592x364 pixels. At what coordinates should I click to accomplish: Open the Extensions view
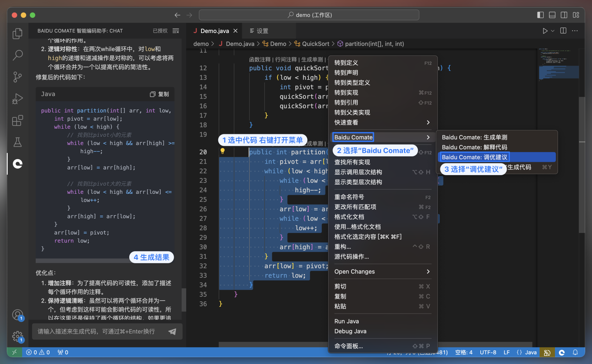(18, 121)
